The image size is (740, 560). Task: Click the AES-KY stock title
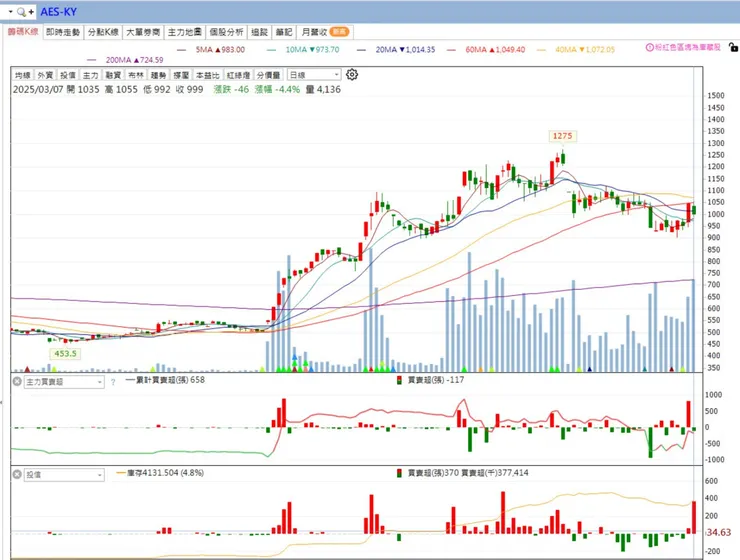pos(59,12)
